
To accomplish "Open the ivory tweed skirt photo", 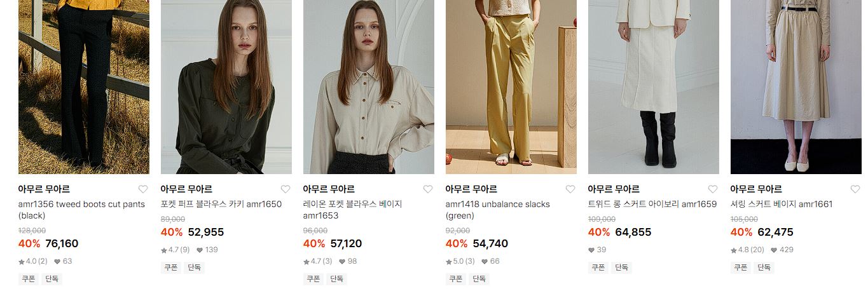I will click(654, 87).
